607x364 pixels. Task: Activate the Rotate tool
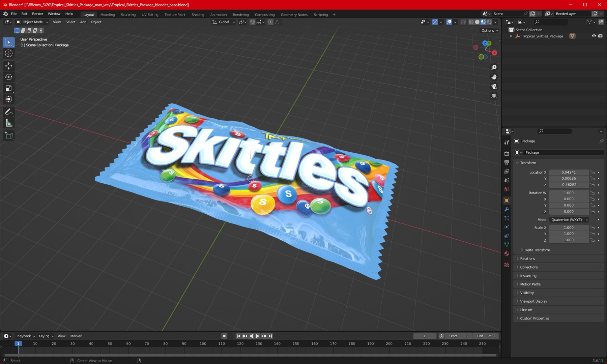tap(9, 77)
